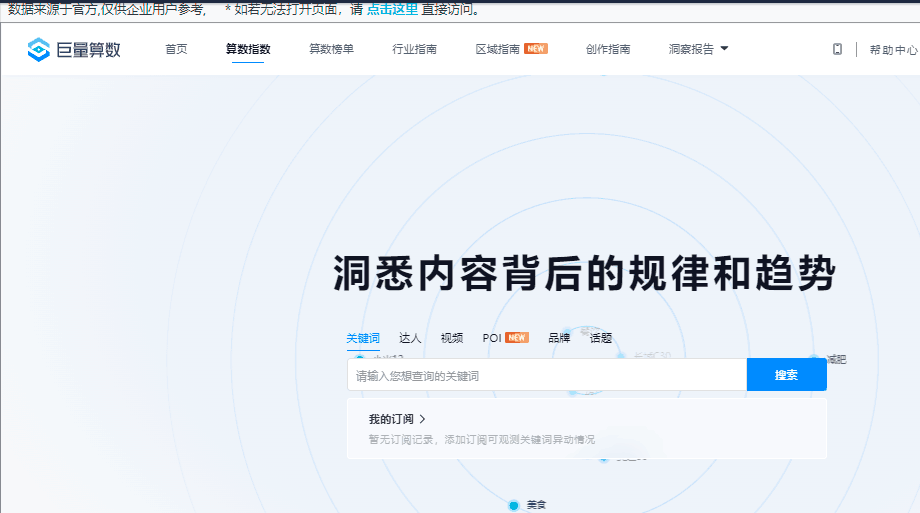The height and width of the screenshot is (513, 920).
Task: Open 行业指南 navigation item
Action: [414, 49]
